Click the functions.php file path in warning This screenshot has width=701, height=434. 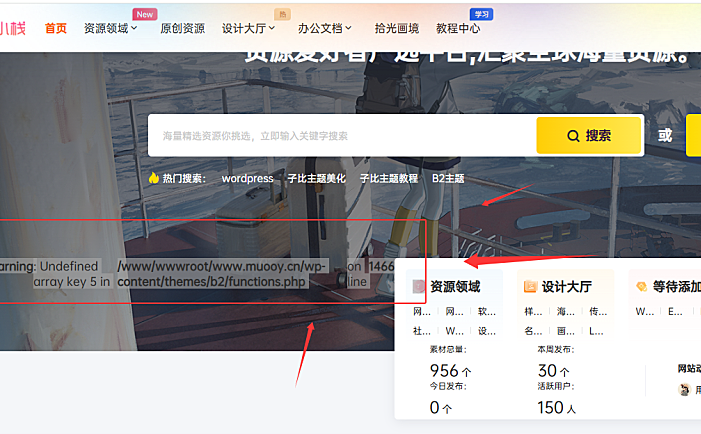click(x=223, y=274)
